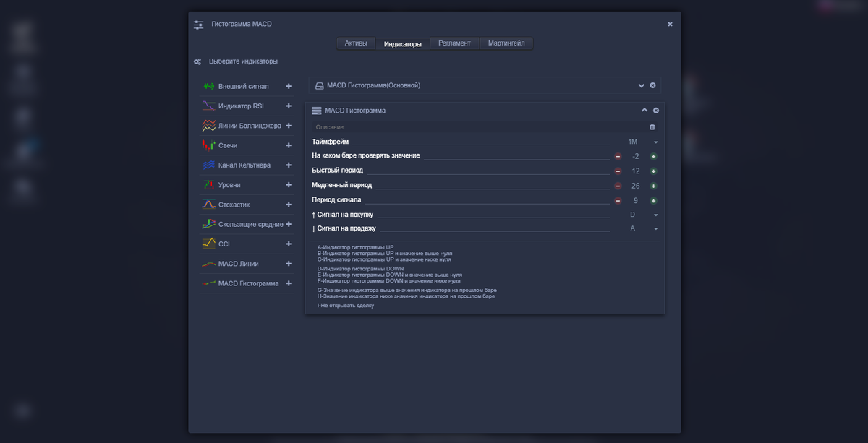Click the Свечи candlestick icon

point(208,145)
